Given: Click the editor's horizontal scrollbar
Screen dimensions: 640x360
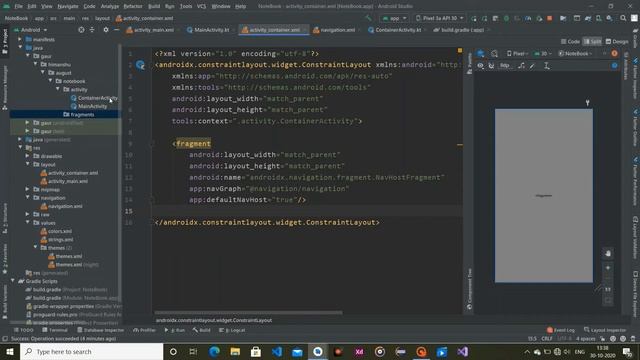Looking at the screenshot, I should click(x=248, y=313).
